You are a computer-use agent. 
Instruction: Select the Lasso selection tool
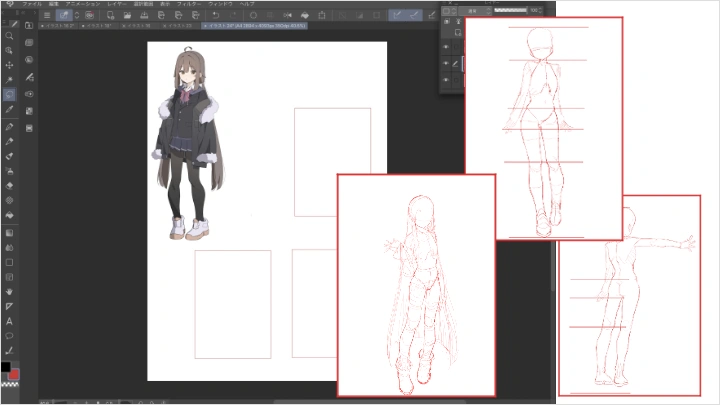coord(9,95)
